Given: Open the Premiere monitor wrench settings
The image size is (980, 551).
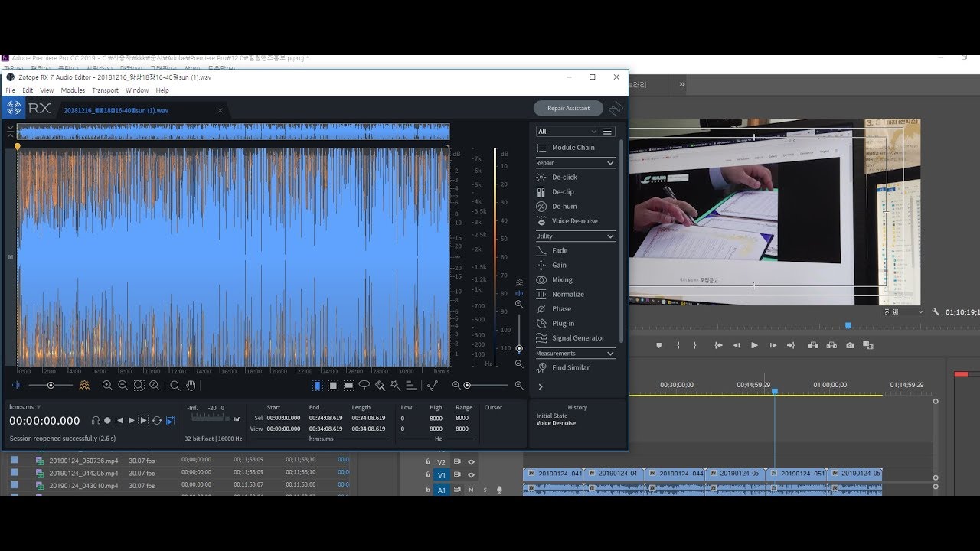Looking at the screenshot, I should click(936, 311).
